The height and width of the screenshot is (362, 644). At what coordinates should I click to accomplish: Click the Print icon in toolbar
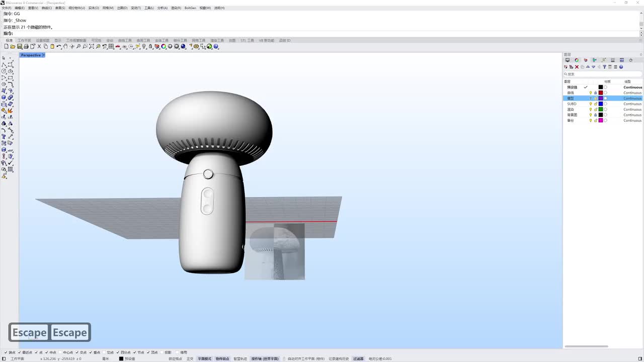pos(26,46)
